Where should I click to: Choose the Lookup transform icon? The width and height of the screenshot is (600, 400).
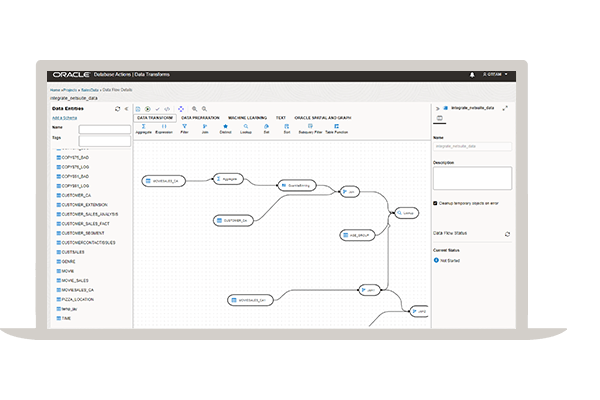tap(246, 127)
